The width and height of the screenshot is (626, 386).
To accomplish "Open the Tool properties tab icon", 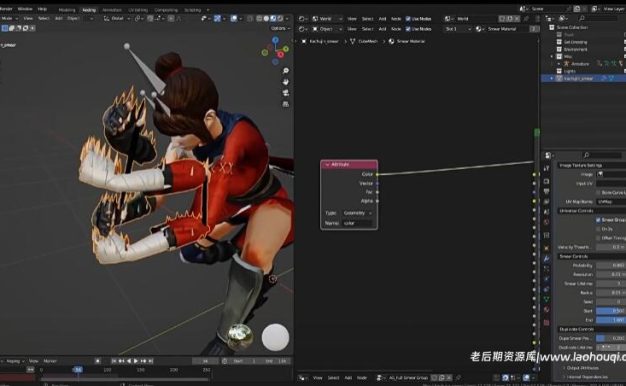I will [x=547, y=169].
